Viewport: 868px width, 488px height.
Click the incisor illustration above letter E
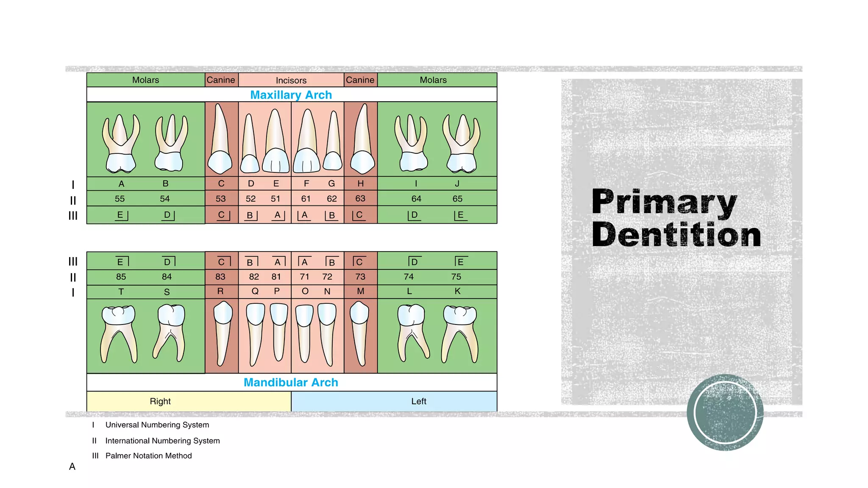(x=275, y=141)
